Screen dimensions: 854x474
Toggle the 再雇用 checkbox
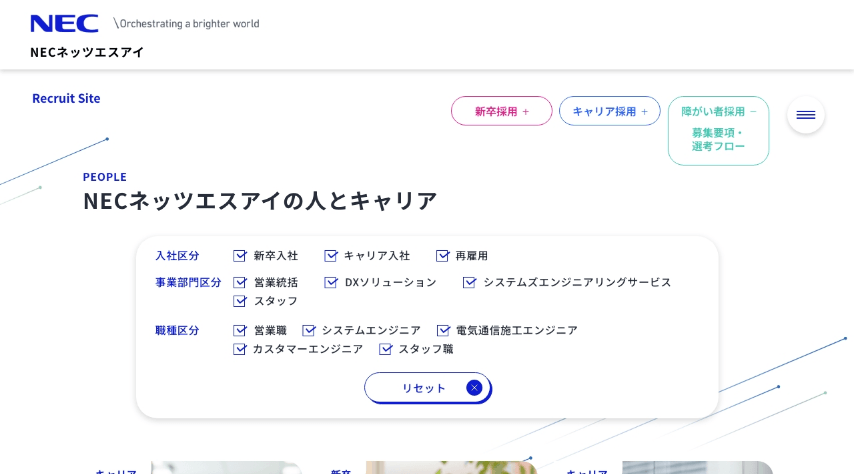442,256
